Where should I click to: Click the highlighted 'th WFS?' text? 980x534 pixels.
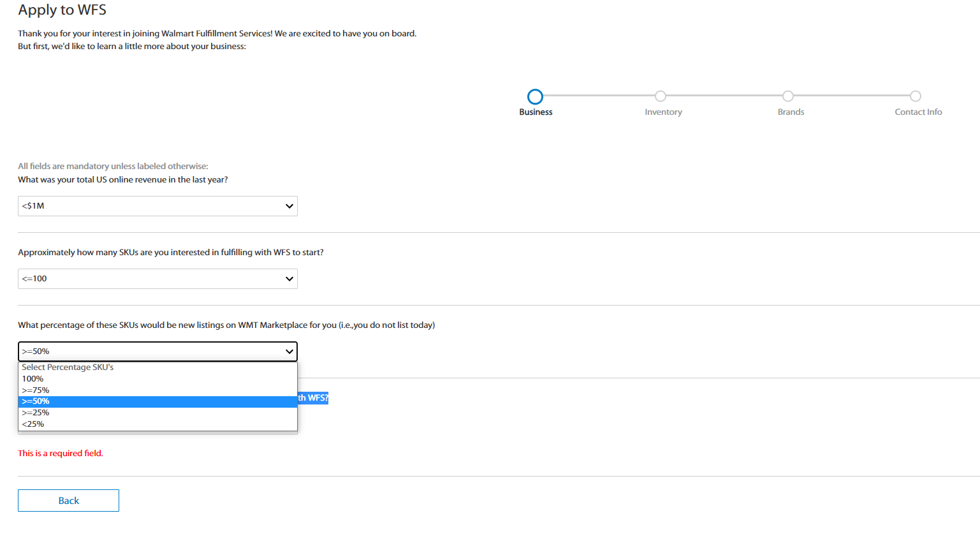[313, 398]
